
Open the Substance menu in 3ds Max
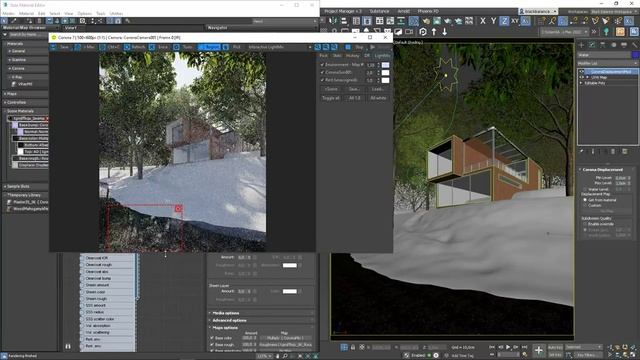pos(379,11)
